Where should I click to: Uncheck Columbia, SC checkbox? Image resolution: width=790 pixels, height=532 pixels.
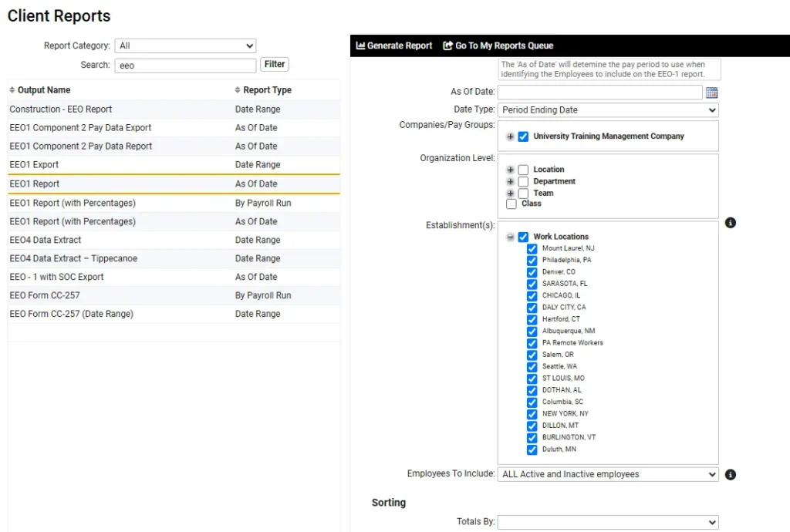(x=532, y=402)
